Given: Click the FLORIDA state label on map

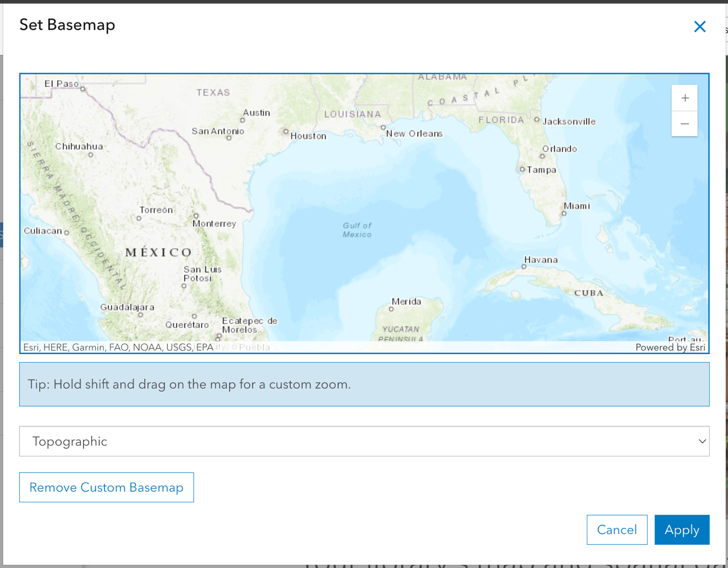Looking at the screenshot, I should [501, 120].
